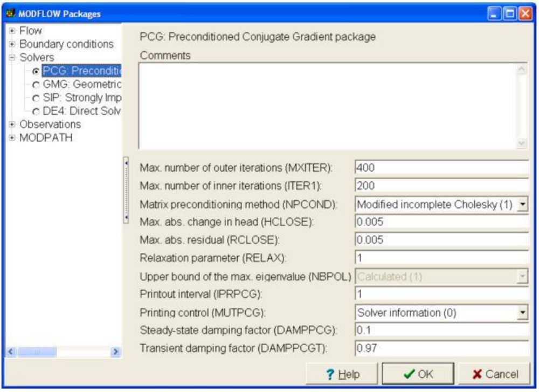The width and height of the screenshot is (539, 392).
Task: Click the Steady-state damping factor label
Action: click(238, 330)
